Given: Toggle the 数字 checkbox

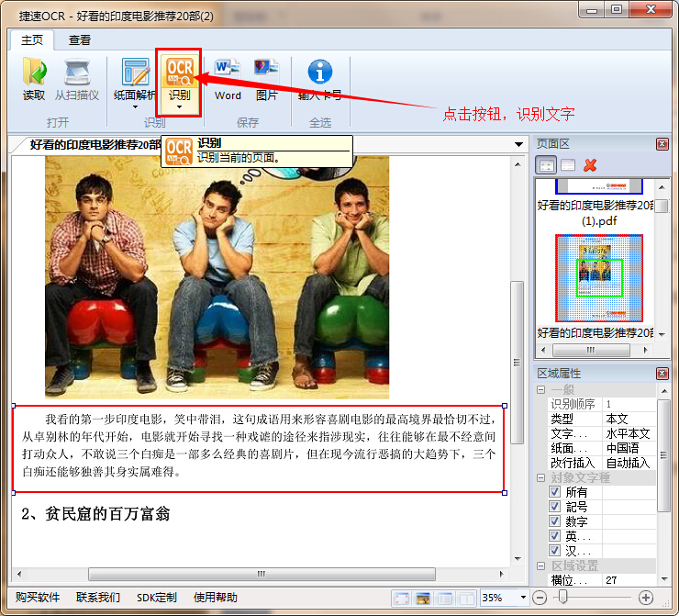Looking at the screenshot, I should point(554,521).
